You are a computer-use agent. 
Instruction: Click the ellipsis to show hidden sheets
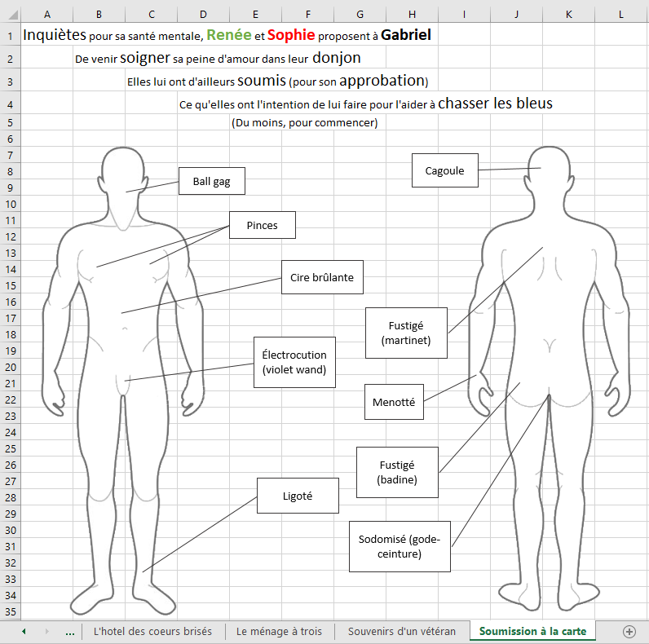69,632
